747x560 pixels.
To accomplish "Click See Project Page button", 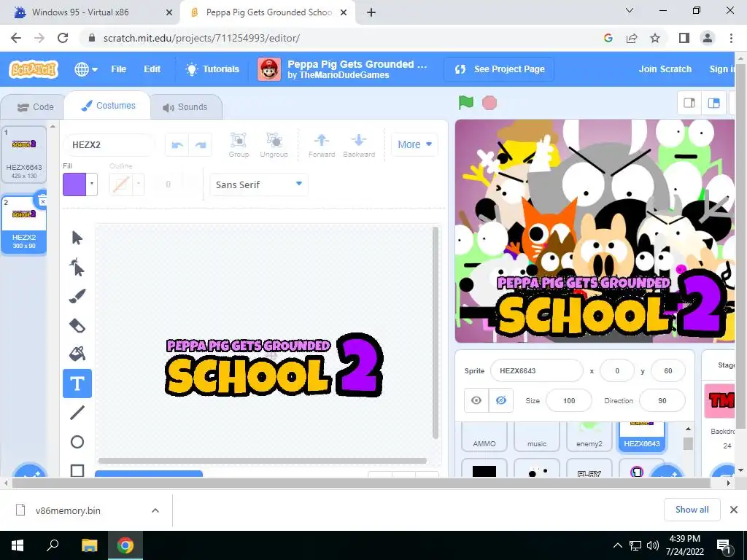I will 499,69.
